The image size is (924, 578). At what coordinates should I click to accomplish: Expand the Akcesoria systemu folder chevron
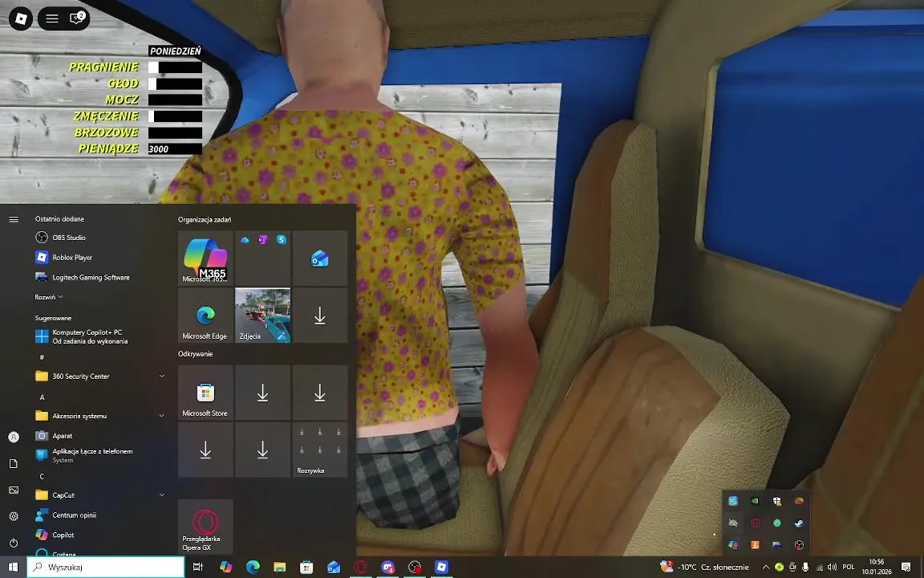pos(161,416)
